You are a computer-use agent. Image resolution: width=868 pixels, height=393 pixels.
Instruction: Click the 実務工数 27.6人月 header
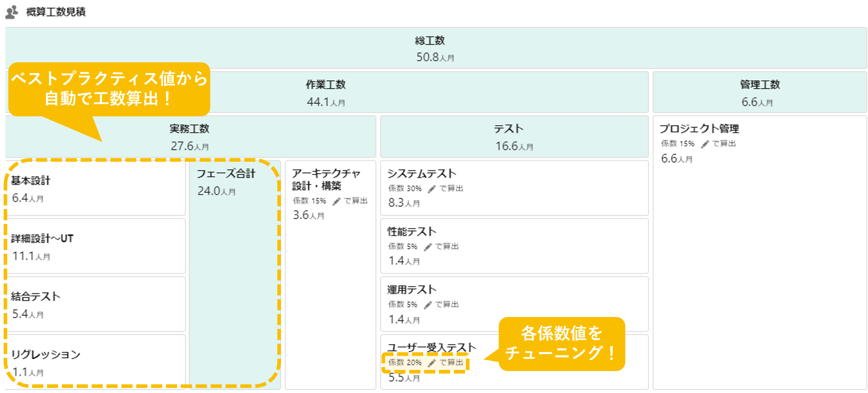[190, 137]
